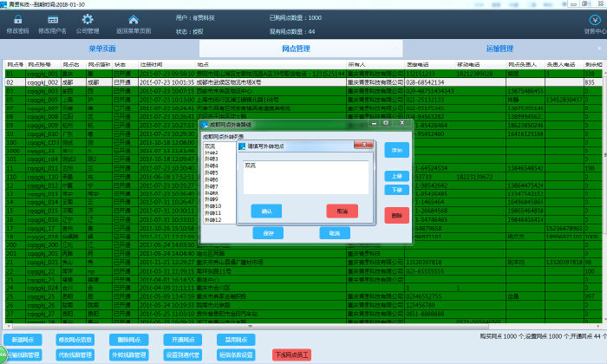This screenshot has height=364, width=607.
Task: Click red 取消 button in input dialog
Action: (x=342, y=211)
